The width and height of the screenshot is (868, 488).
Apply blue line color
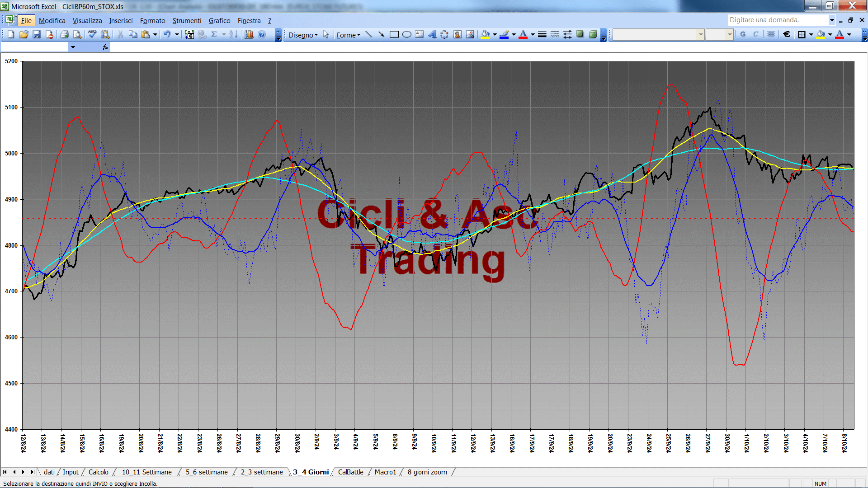(x=504, y=35)
